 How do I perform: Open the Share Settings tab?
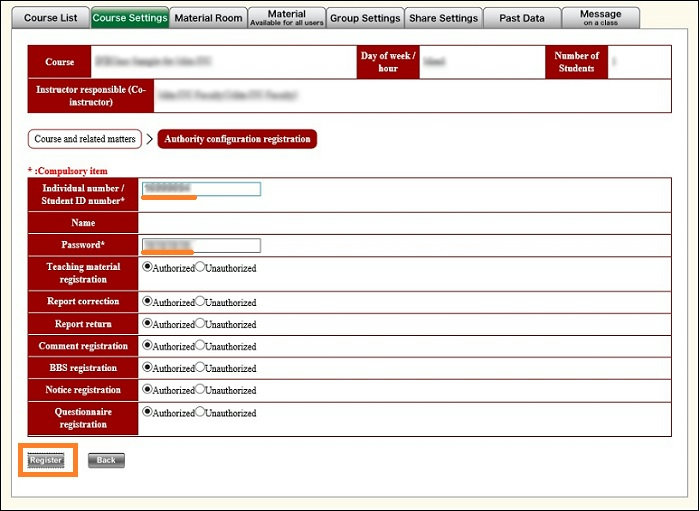(443, 18)
